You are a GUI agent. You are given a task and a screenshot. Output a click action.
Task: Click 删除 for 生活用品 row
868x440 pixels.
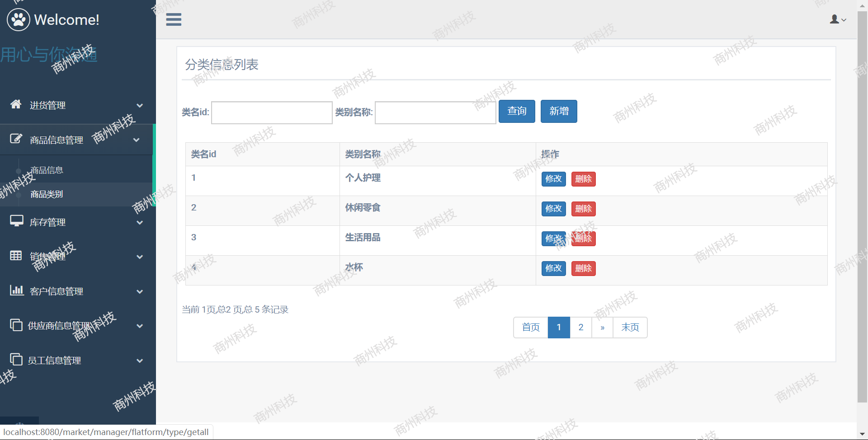(x=583, y=239)
